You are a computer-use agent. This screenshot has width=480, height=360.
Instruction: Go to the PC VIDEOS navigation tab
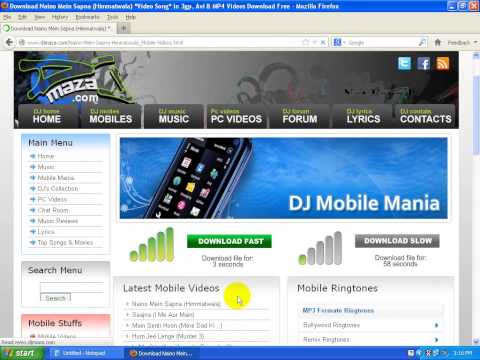point(236,116)
